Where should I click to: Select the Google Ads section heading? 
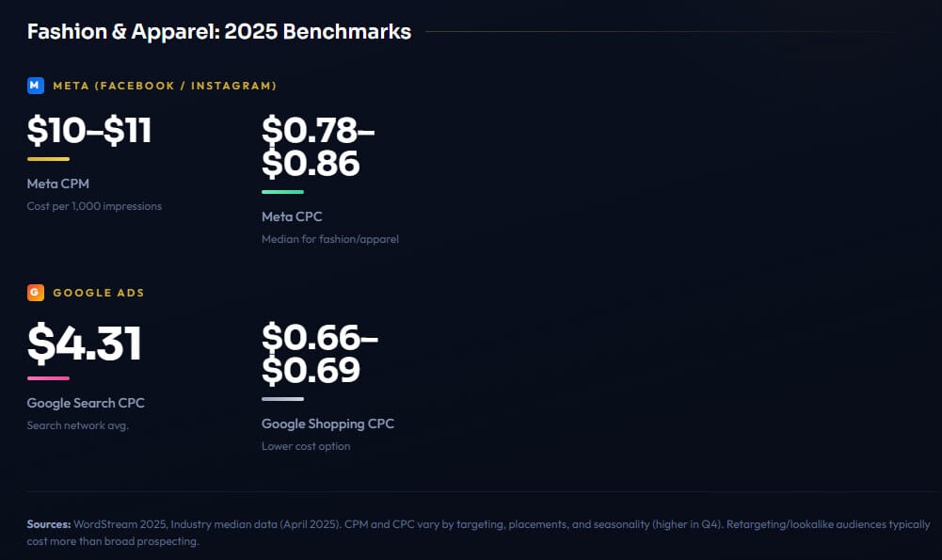[99, 293]
